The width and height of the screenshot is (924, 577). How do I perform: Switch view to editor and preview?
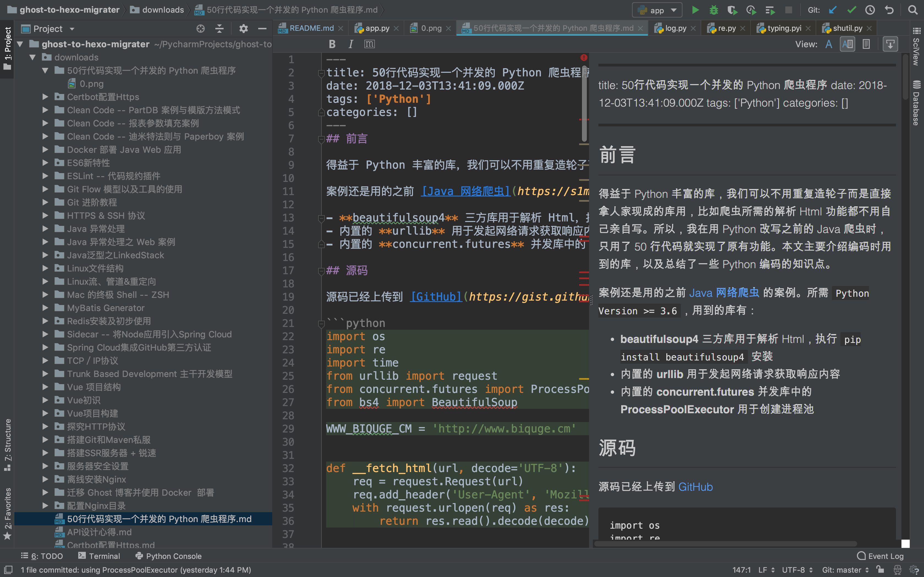click(x=848, y=44)
